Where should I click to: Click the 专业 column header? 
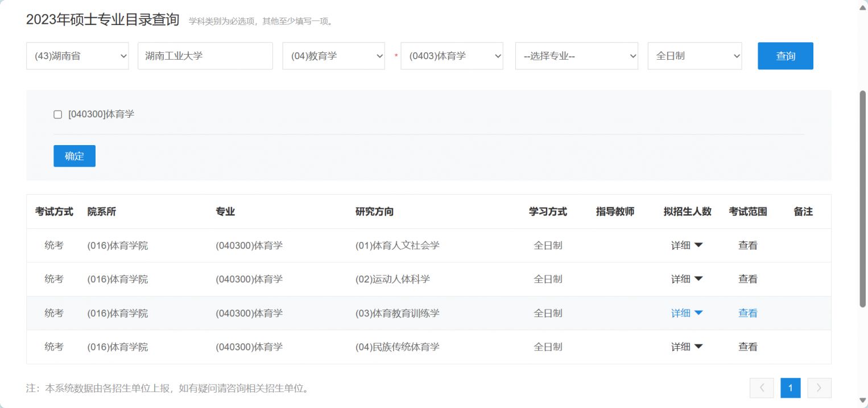coord(225,212)
